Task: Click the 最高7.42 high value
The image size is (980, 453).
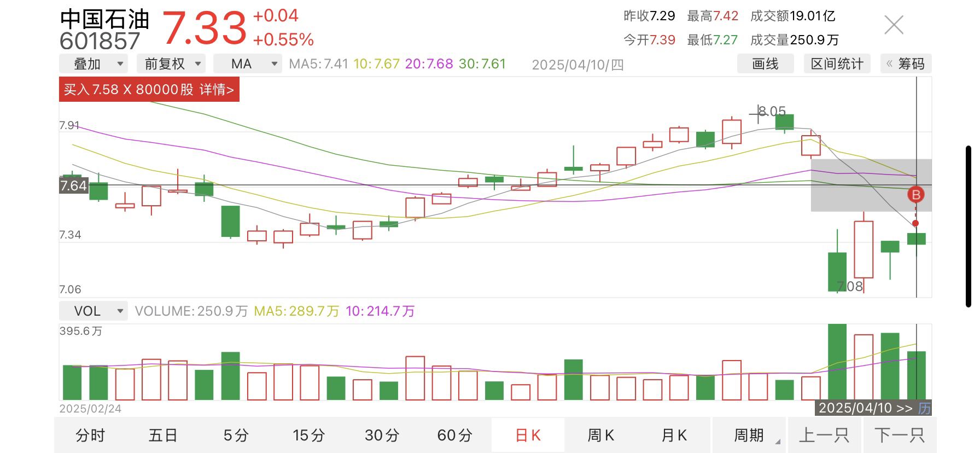Action: [713, 16]
